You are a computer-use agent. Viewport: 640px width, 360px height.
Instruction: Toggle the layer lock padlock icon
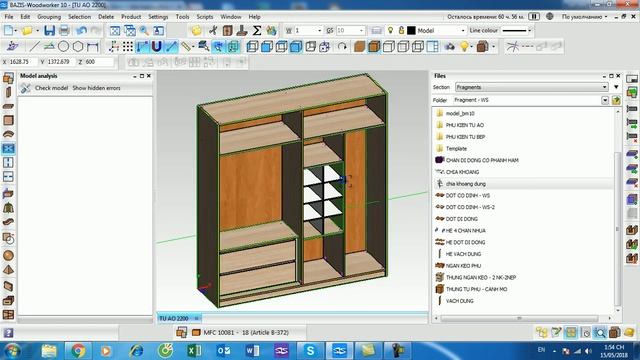tap(401, 30)
